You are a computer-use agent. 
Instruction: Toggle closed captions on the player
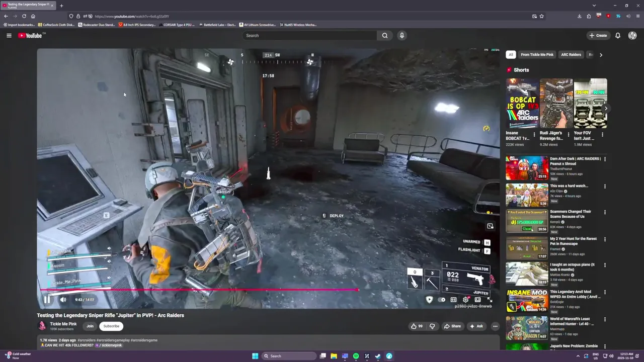(453, 300)
